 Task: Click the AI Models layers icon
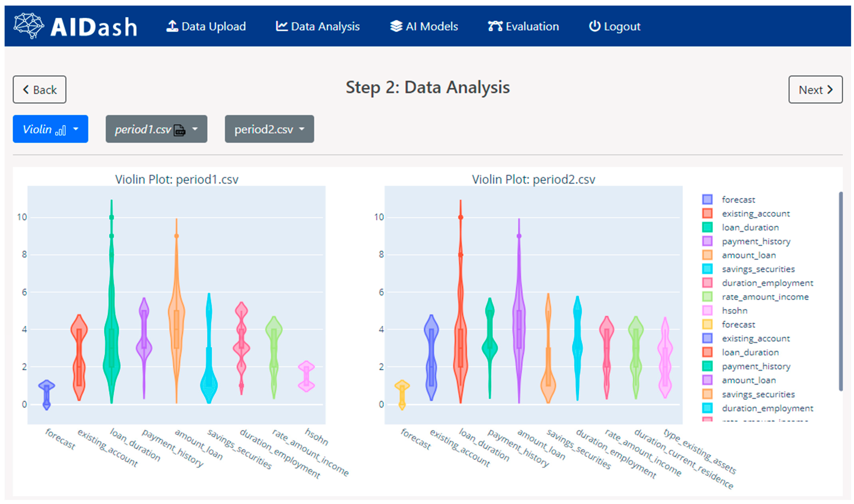(396, 26)
